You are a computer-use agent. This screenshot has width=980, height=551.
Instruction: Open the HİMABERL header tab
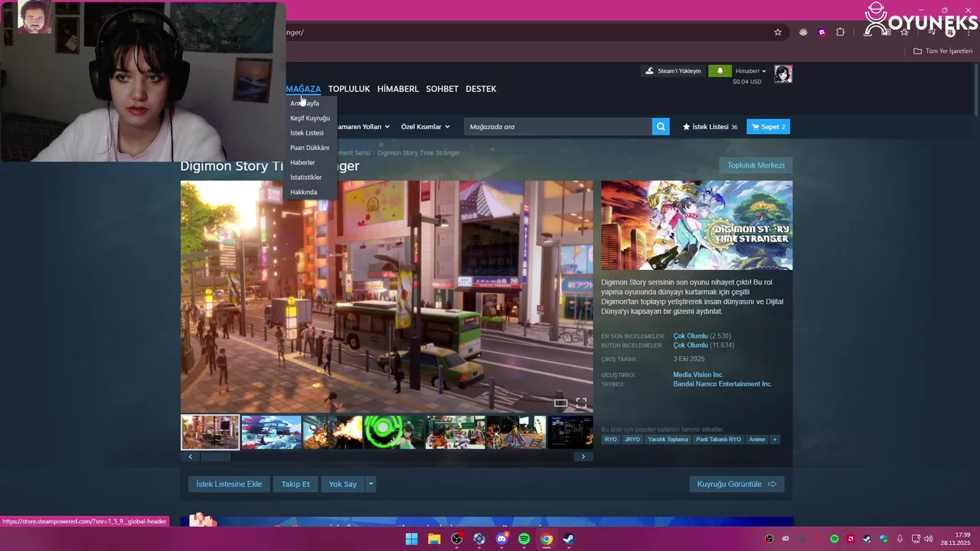pyautogui.click(x=398, y=89)
